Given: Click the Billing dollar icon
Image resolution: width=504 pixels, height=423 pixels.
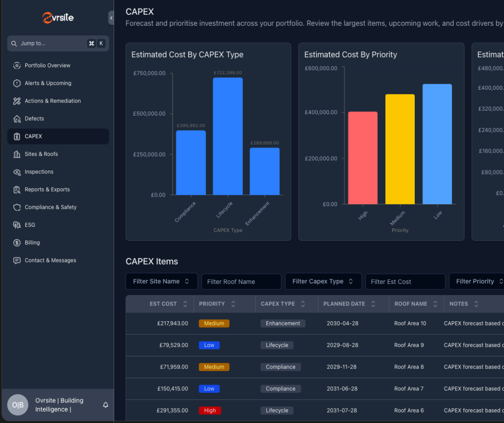Looking at the screenshot, I should pyautogui.click(x=17, y=243).
